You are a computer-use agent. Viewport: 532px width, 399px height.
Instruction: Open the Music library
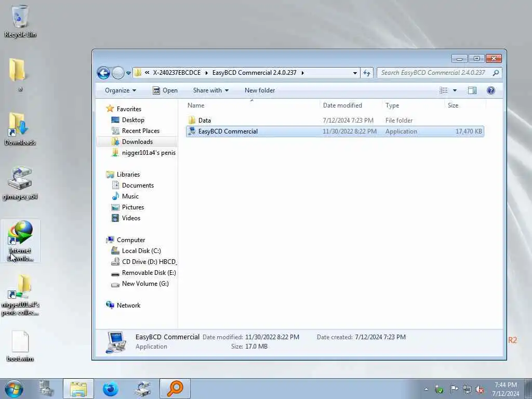coord(125,196)
